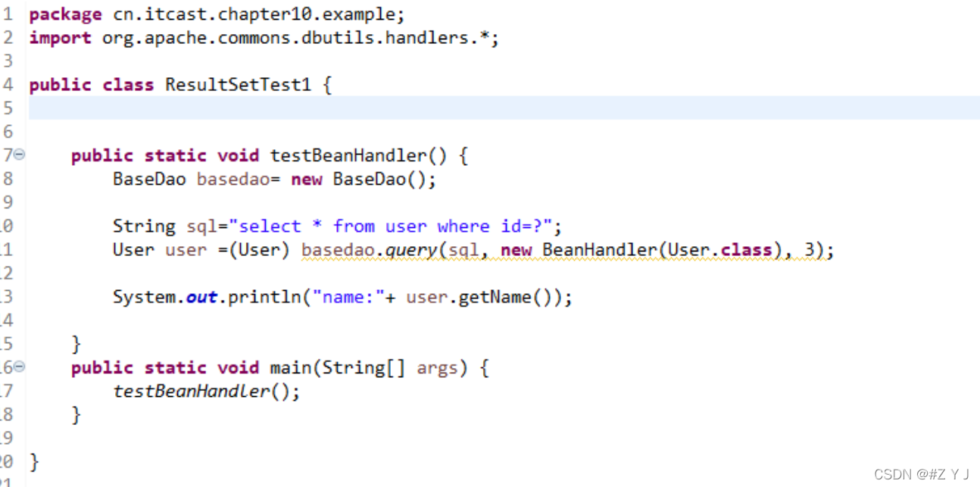The height and width of the screenshot is (487, 980).
Task: Collapse the testBeanHandler method fold marker
Action: point(20,155)
